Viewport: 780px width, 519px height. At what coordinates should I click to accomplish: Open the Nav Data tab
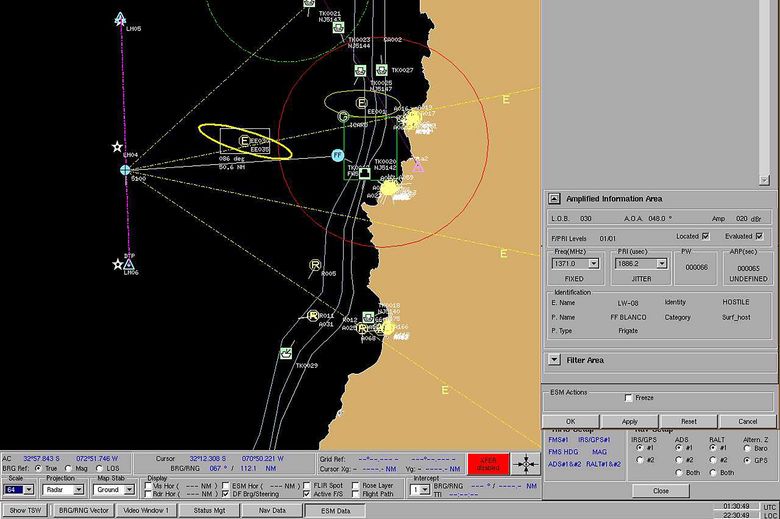coord(272,511)
